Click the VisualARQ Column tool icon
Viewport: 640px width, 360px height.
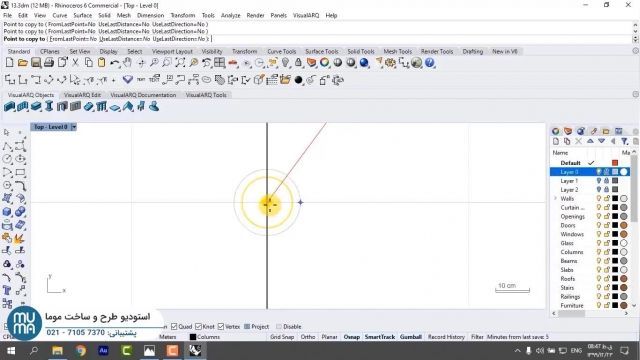click(x=49, y=107)
